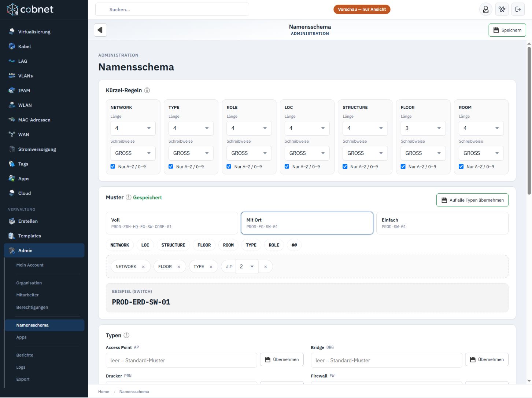532x398 pixels.
Task: Open TYPE Schreibweise dropdown
Action: click(x=191, y=153)
